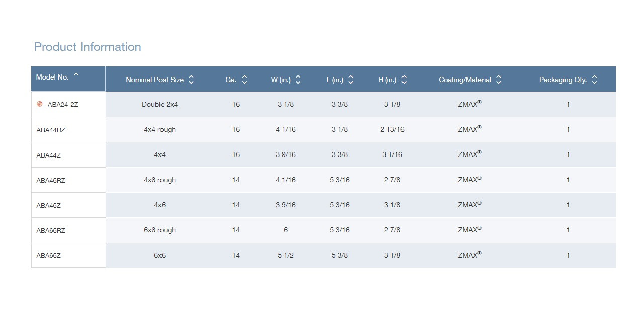Image resolution: width=644 pixels, height=312 pixels.
Task: Click the 4x6 rough post size cell
Action: (x=159, y=180)
